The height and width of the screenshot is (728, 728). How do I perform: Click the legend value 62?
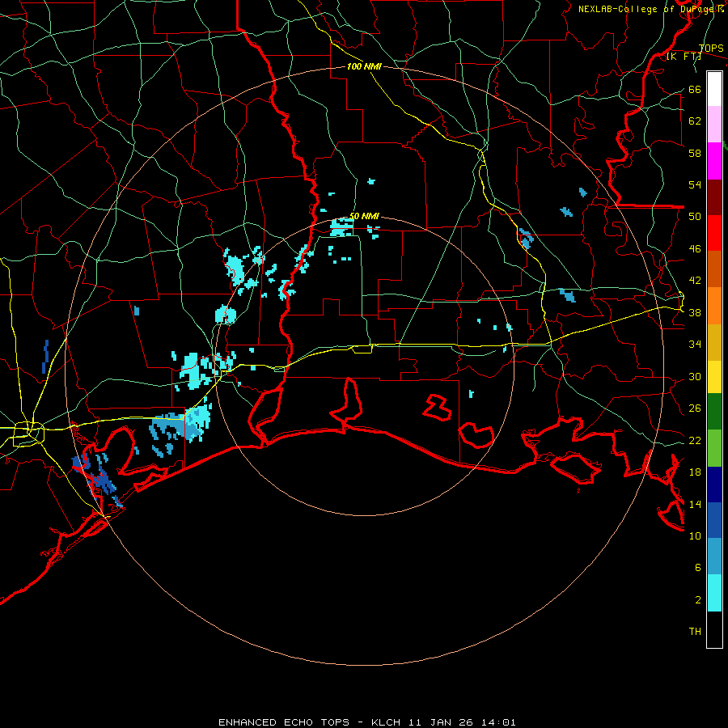point(695,121)
